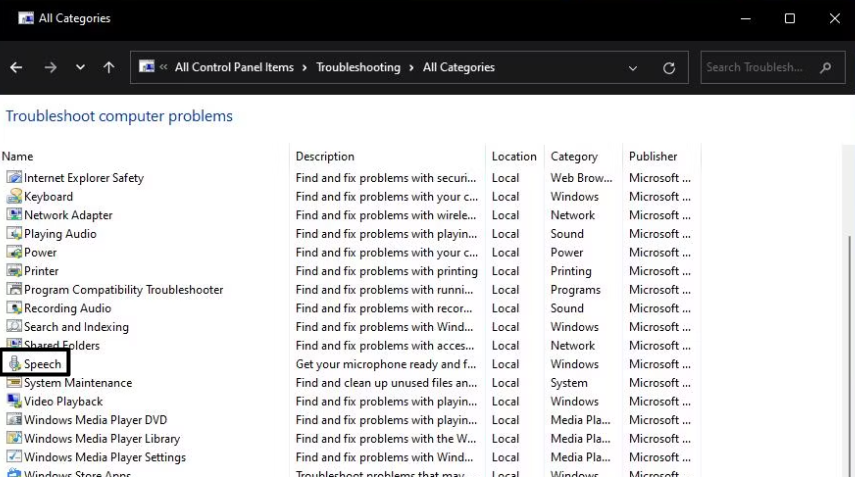This screenshot has width=855, height=477.
Task: Click the Speech microphone icon
Action: (14, 364)
